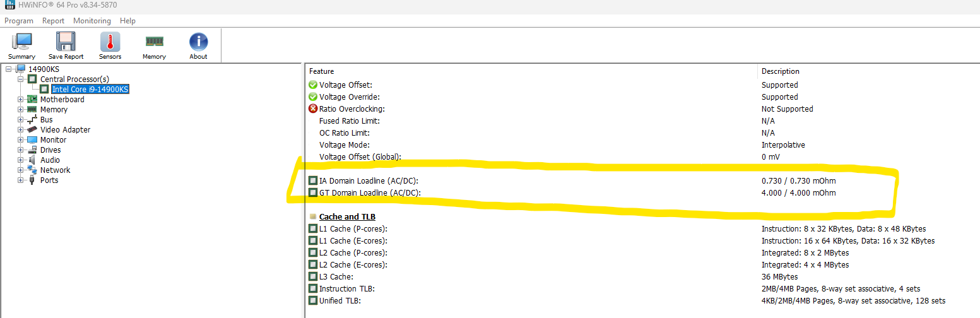Open the Program menu
Viewport: 980px width, 318px height.
coord(19,21)
